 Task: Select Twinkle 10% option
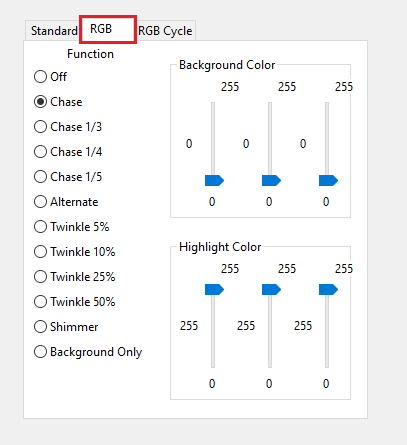point(75,252)
